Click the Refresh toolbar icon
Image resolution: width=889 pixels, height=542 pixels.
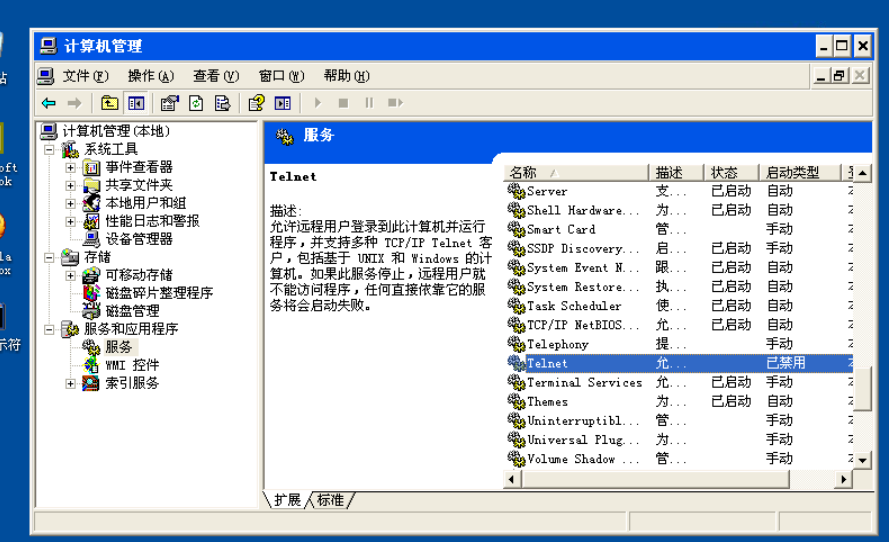click(x=196, y=103)
